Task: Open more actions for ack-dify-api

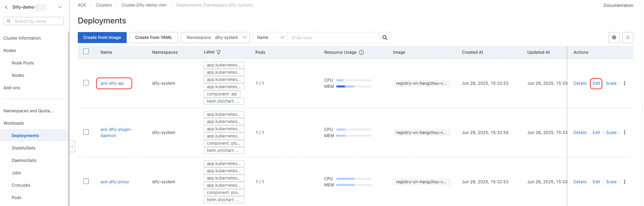Action: [624, 83]
